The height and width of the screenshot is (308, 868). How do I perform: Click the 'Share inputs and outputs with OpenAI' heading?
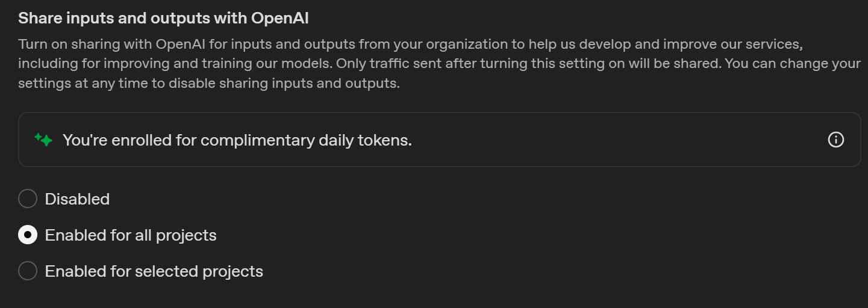click(163, 18)
